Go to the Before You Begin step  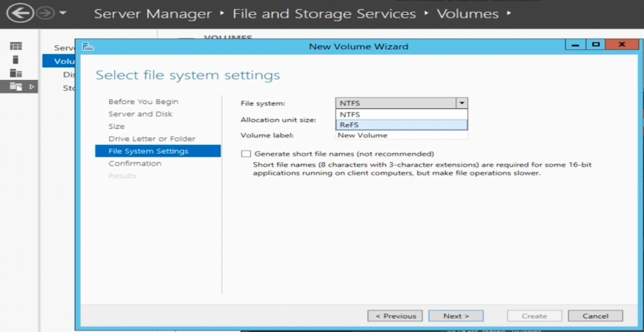[143, 102]
